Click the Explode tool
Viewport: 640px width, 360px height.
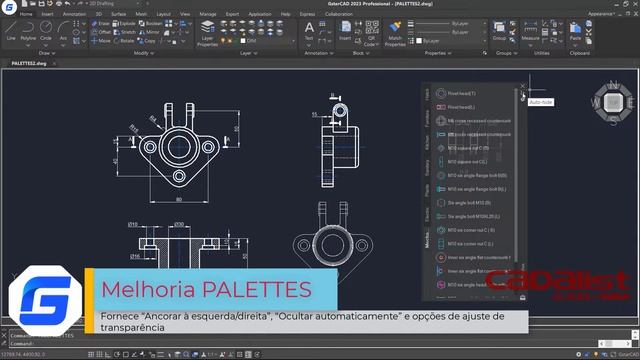(124, 24)
